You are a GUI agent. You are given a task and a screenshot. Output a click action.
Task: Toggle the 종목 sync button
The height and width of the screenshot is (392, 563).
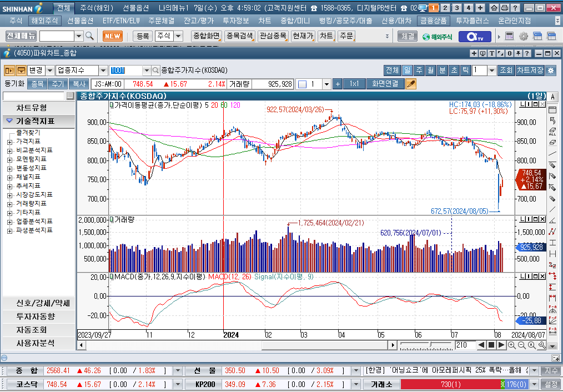point(37,84)
